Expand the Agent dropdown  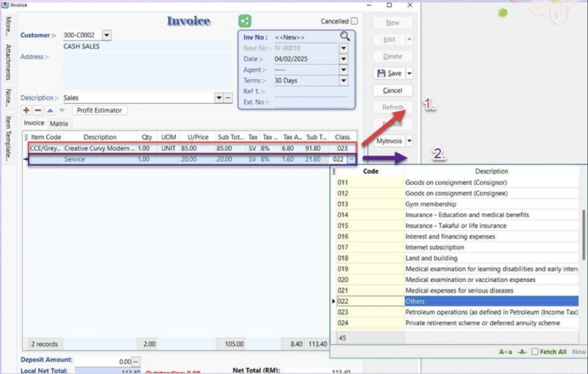coord(343,70)
